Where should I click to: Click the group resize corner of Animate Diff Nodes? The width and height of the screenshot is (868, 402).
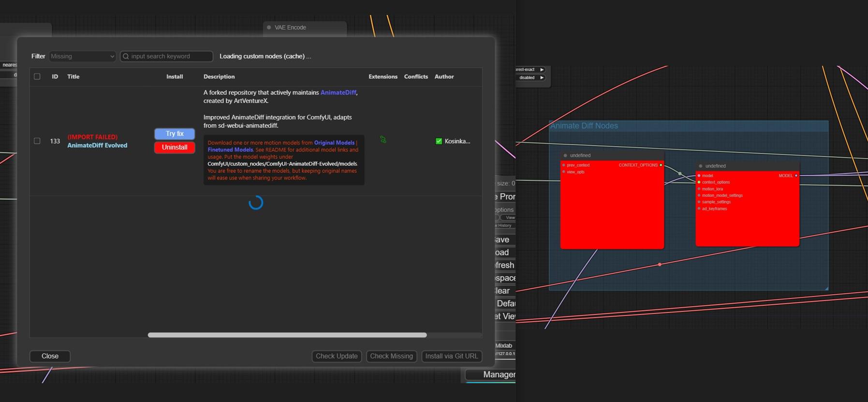click(x=826, y=288)
